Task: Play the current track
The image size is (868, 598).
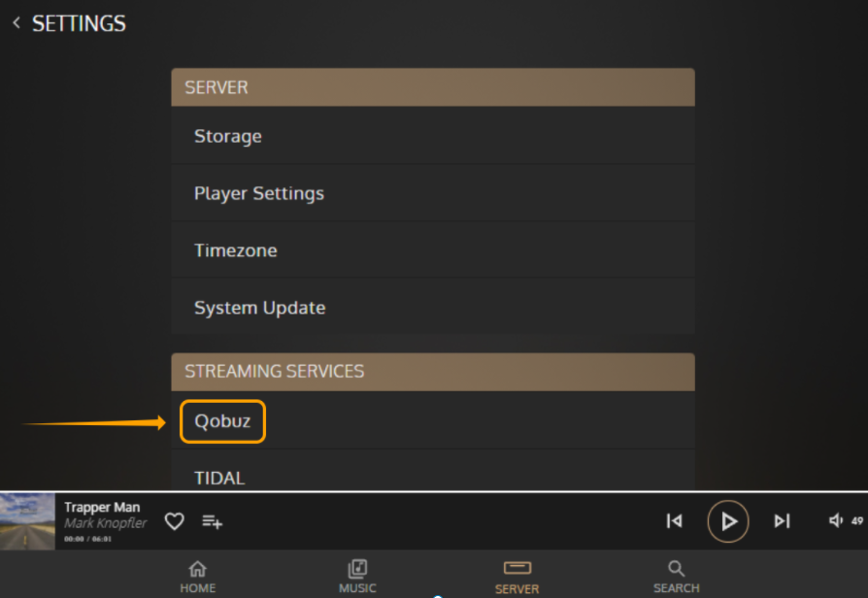Action: tap(728, 521)
